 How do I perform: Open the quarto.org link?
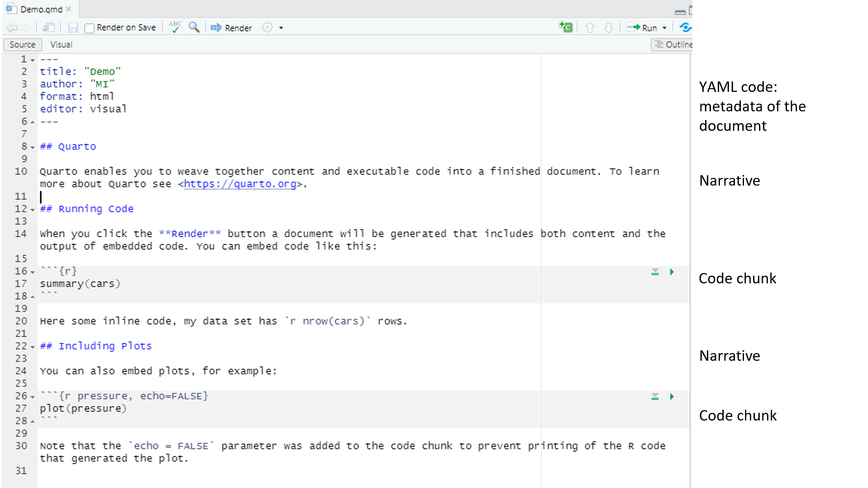coord(240,184)
